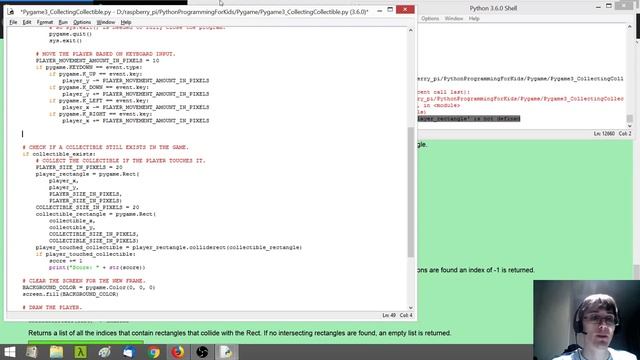Viewport: 640px width, 360px height.
Task: Minimize the IDLE editor window
Action: 380,10
